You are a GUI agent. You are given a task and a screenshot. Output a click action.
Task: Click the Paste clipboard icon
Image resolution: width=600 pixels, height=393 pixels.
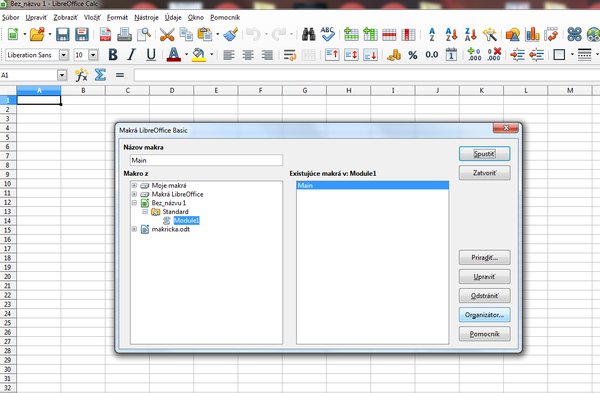205,34
